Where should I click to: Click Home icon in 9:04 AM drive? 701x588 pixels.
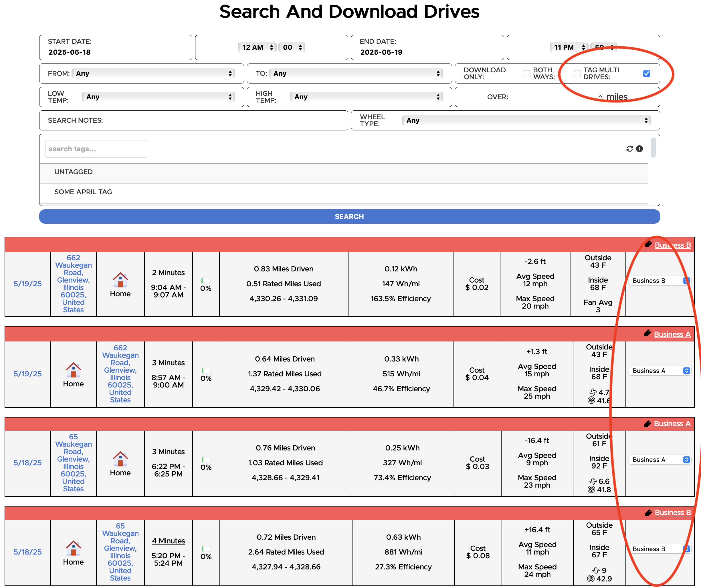(120, 280)
